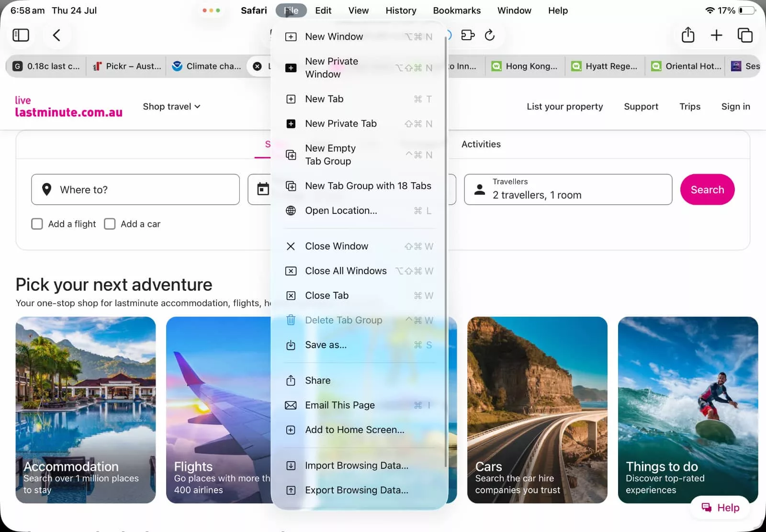
Task: Click the share icon in the toolbar
Action: click(x=688, y=35)
